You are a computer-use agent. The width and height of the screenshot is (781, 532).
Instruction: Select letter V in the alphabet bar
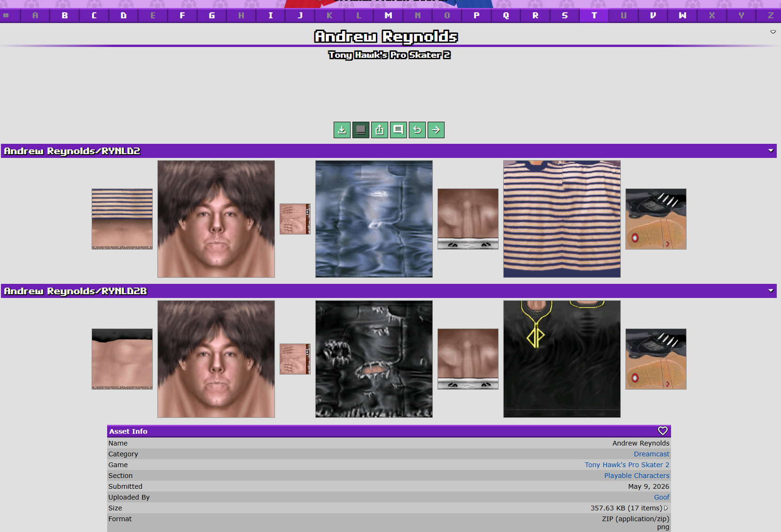click(x=653, y=16)
